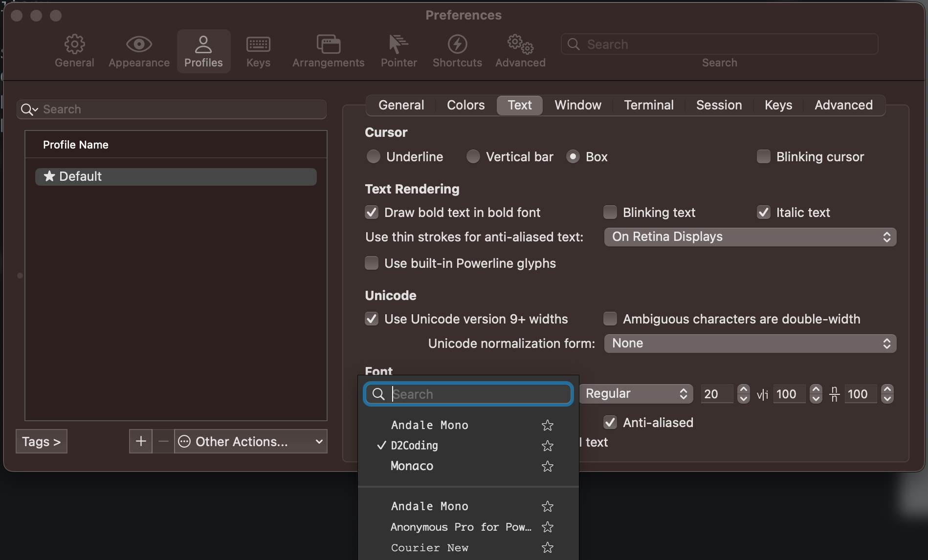Switch to the Window tab
This screenshot has height=560, width=928.
577,105
